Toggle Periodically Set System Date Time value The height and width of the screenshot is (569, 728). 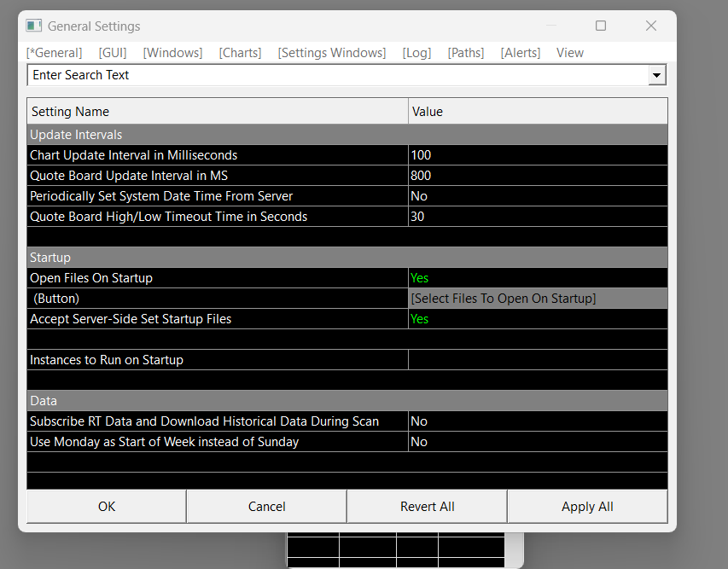[537, 196]
